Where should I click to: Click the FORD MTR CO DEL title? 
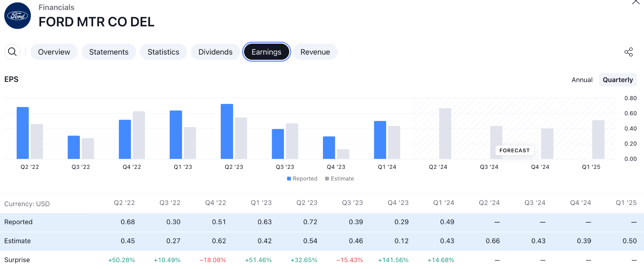[97, 22]
